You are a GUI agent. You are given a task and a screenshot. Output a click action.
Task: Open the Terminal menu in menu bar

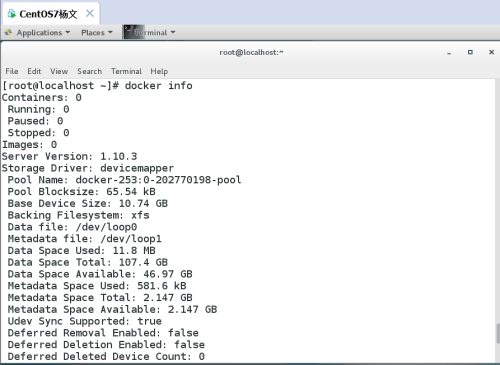pos(126,71)
